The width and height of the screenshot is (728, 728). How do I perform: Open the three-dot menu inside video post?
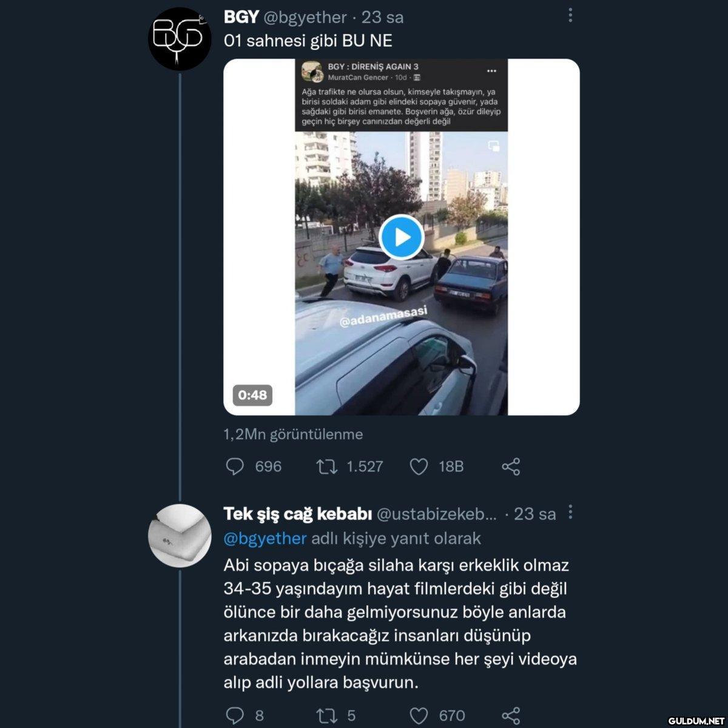[x=491, y=71]
